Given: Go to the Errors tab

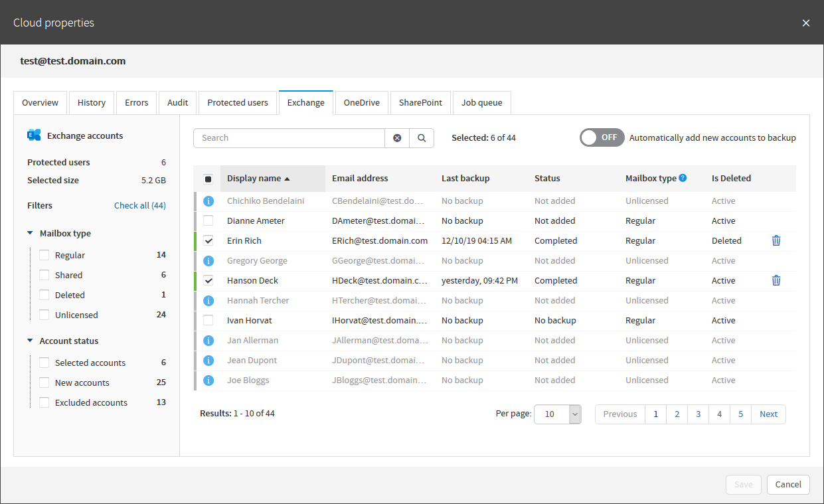Looking at the screenshot, I should (137, 103).
